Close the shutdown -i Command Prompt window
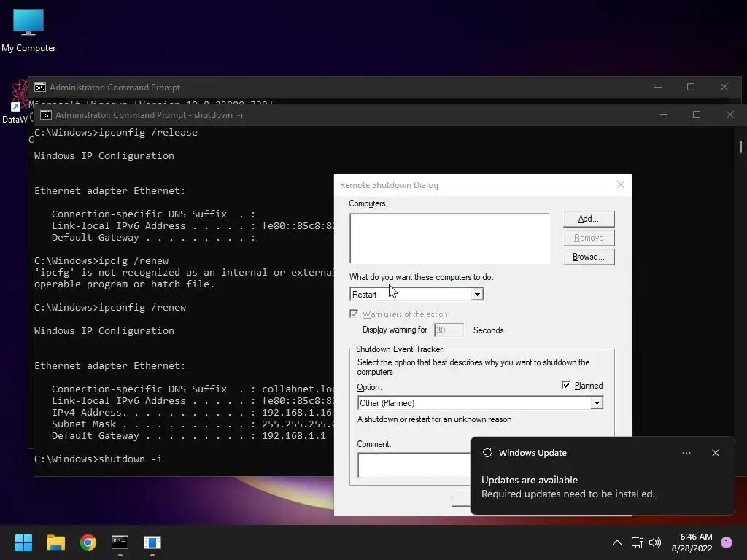Screen dimensions: 747x560 point(729,114)
